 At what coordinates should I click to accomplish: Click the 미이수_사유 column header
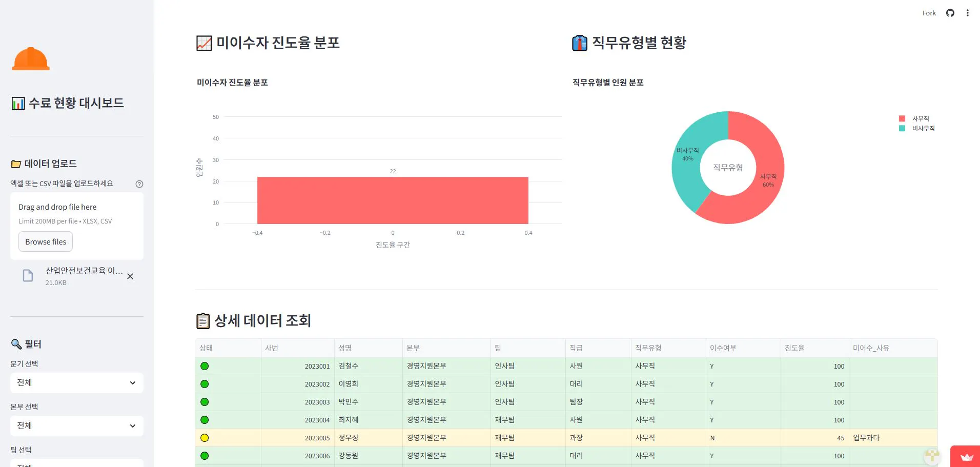pos(893,348)
